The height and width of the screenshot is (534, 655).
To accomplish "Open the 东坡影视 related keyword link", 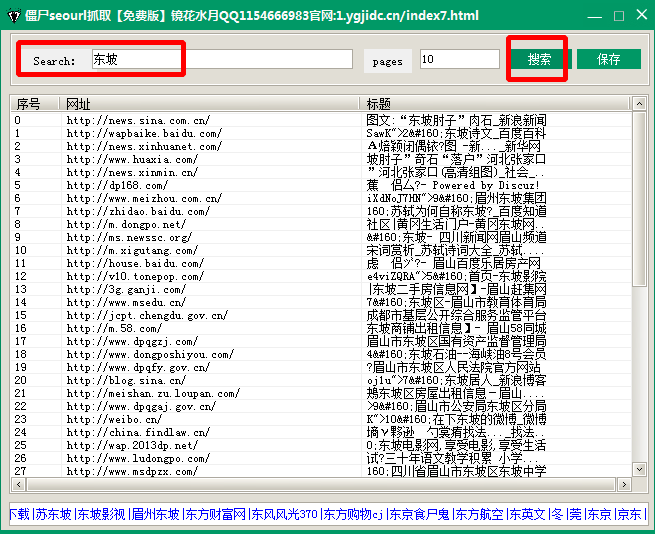I will (102, 514).
